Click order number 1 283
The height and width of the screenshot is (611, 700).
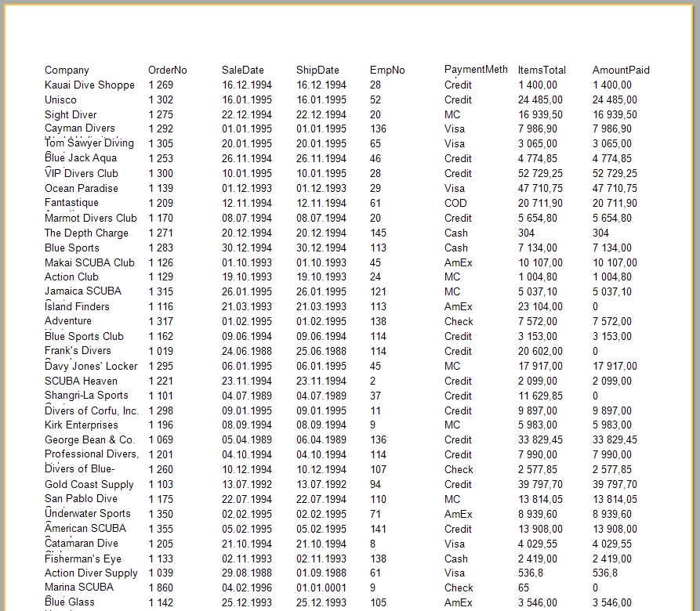coord(161,248)
